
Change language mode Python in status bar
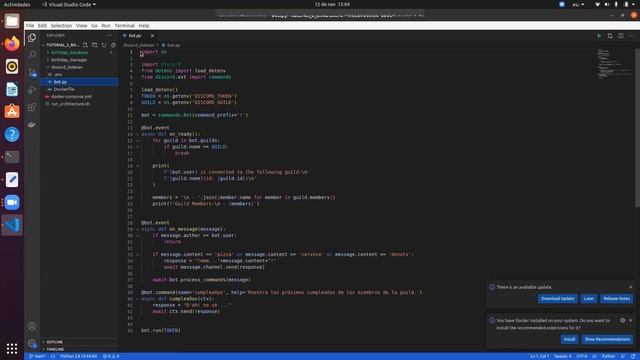608,356
